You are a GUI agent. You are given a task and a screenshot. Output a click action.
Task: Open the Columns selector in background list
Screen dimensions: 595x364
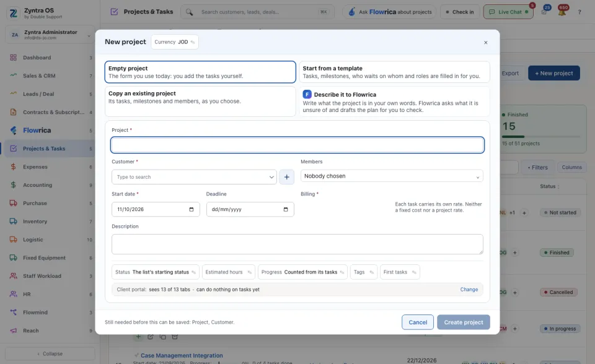point(572,168)
